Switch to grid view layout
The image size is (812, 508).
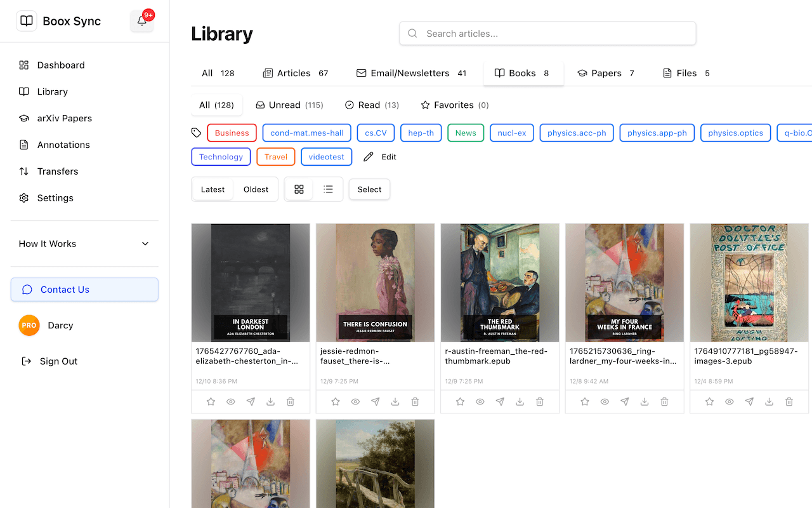tap(299, 189)
